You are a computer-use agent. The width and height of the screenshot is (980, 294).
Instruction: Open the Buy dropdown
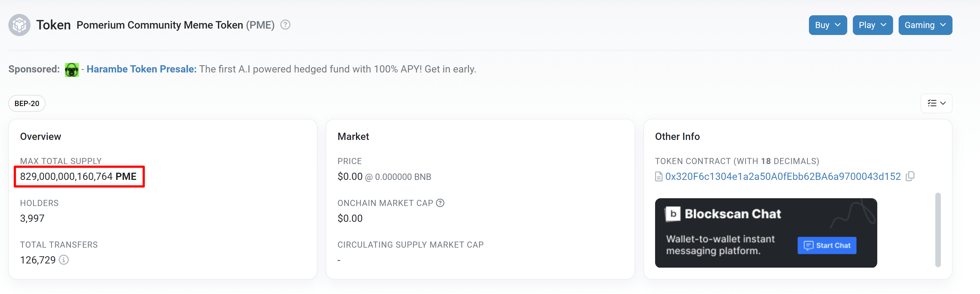pos(828,25)
